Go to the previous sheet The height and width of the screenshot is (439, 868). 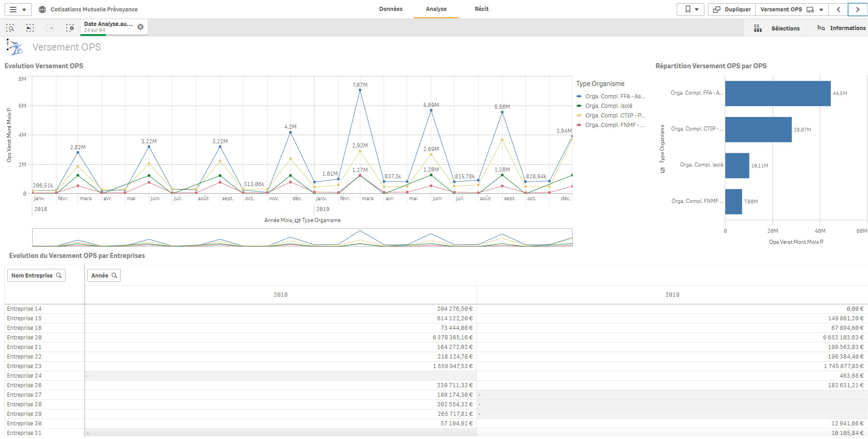838,10
